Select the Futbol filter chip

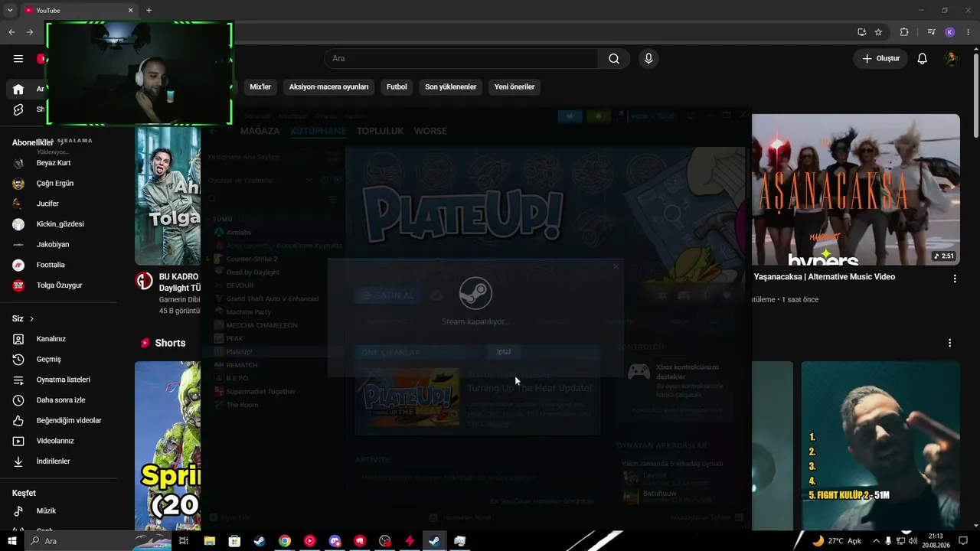coord(397,87)
